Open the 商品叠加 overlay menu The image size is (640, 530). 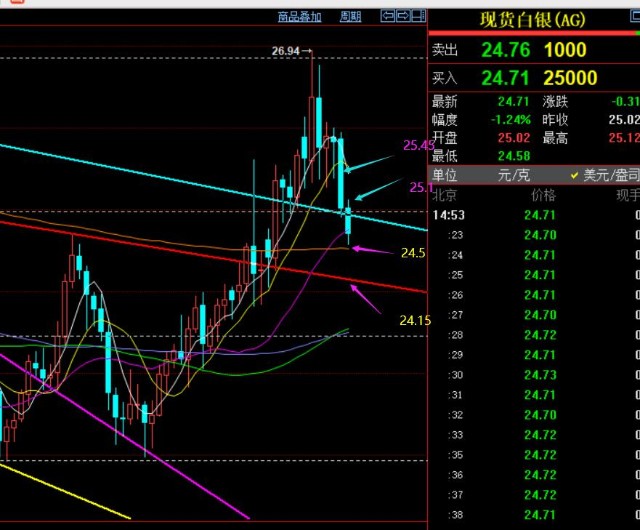tap(299, 17)
